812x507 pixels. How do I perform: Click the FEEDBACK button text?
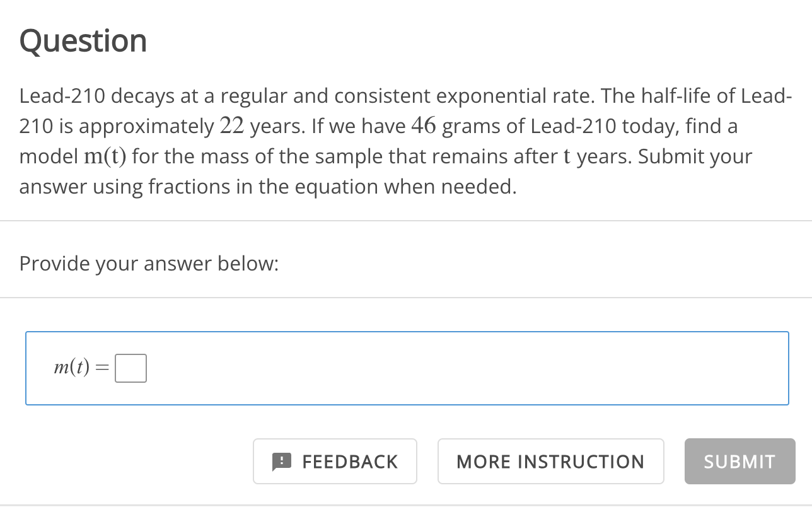350,461
